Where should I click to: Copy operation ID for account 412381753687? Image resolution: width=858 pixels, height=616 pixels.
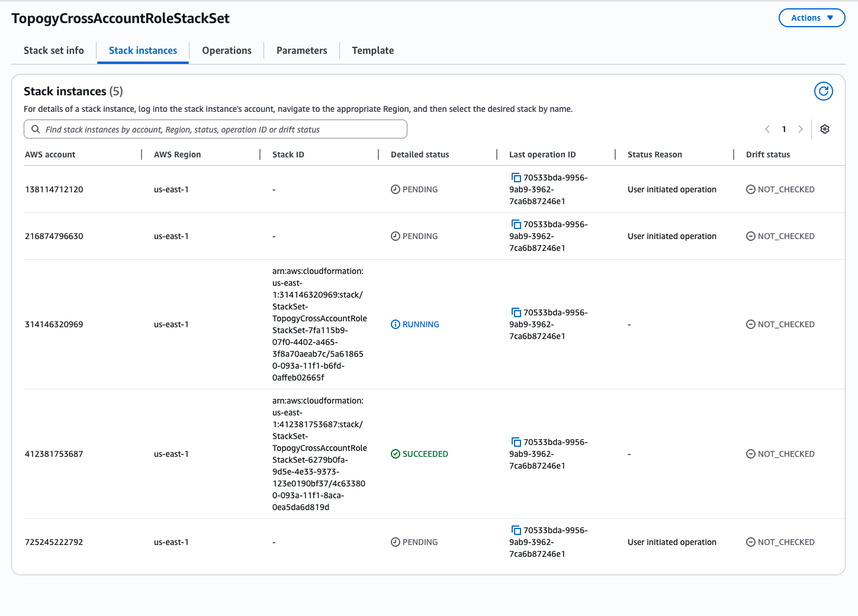[x=516, y=442]
